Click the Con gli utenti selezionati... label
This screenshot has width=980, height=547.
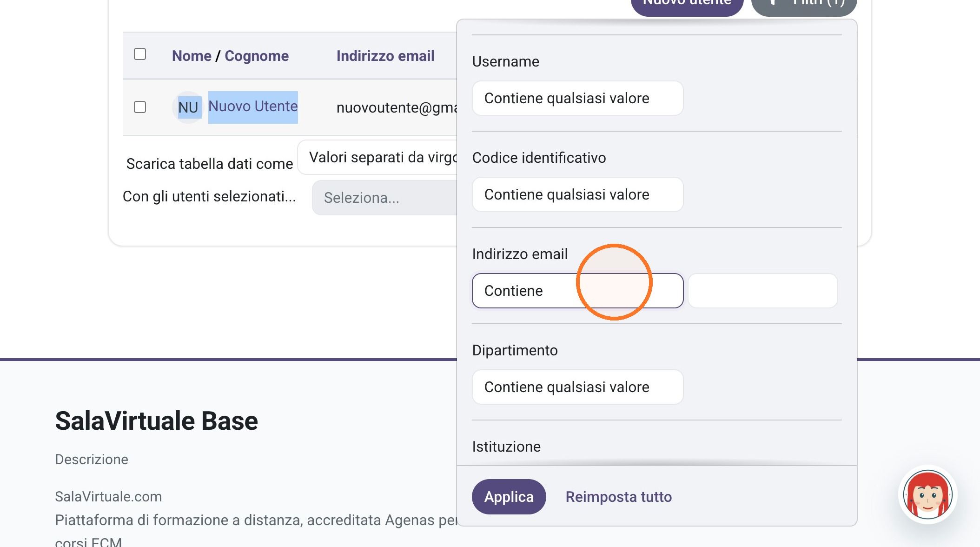click(209, 196)
